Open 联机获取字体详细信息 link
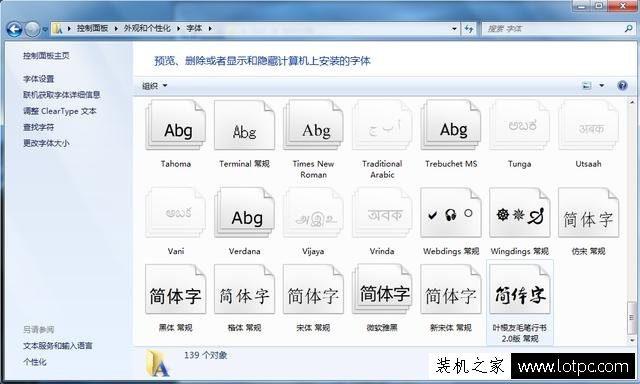The height and width of the screenshot is (384, 640). 62,95
